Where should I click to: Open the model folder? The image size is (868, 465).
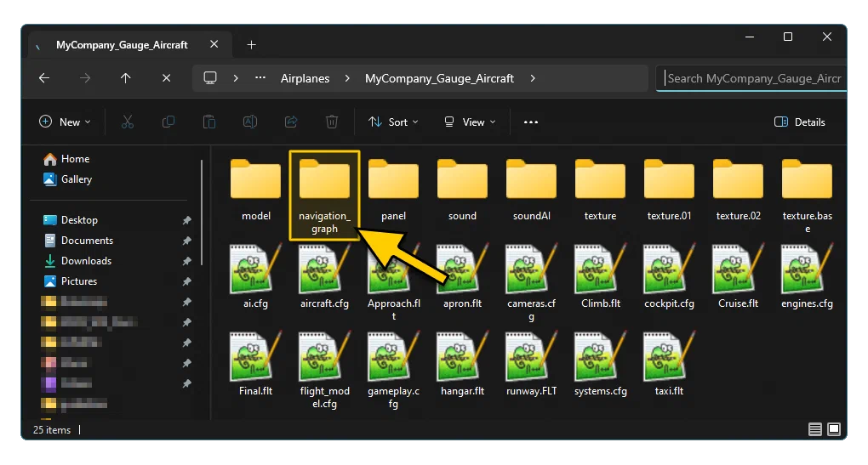click(256, 190)
